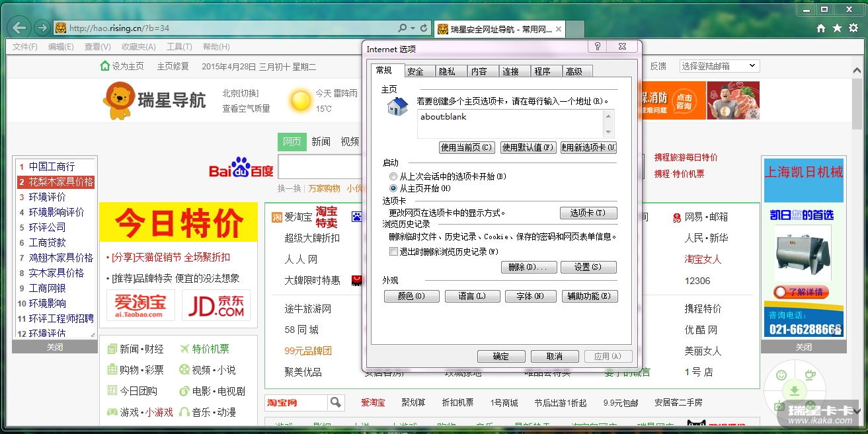Click the sun weather icon
The image size is (868, 434).
click(301, 100)
